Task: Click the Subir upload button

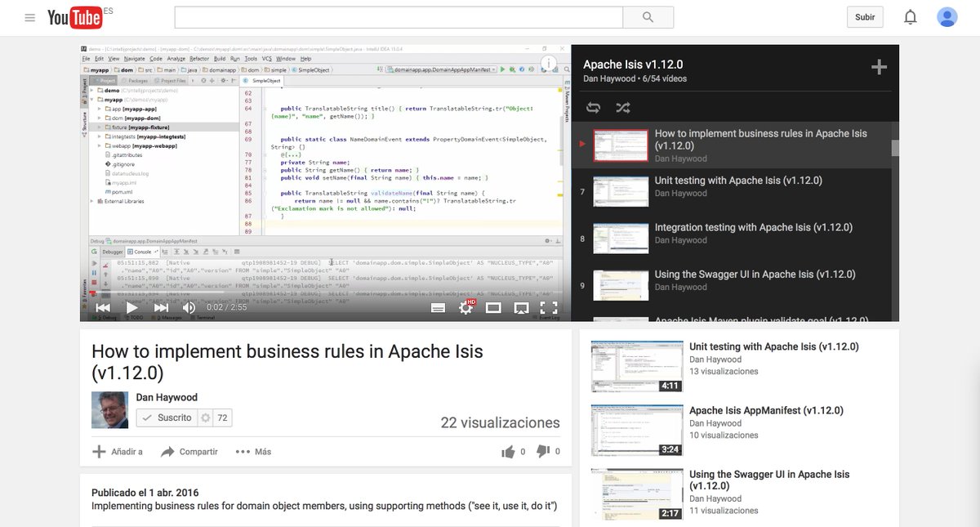Action: tap(865, 17)
